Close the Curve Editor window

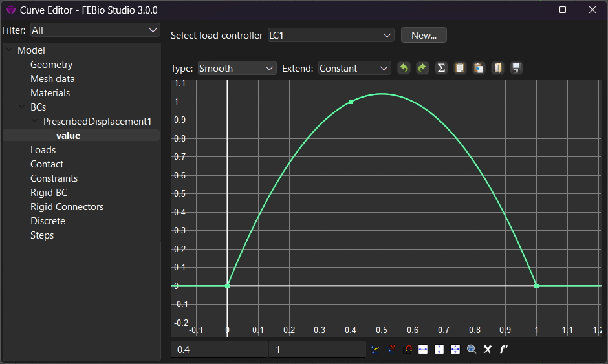(x=592, y=10)
